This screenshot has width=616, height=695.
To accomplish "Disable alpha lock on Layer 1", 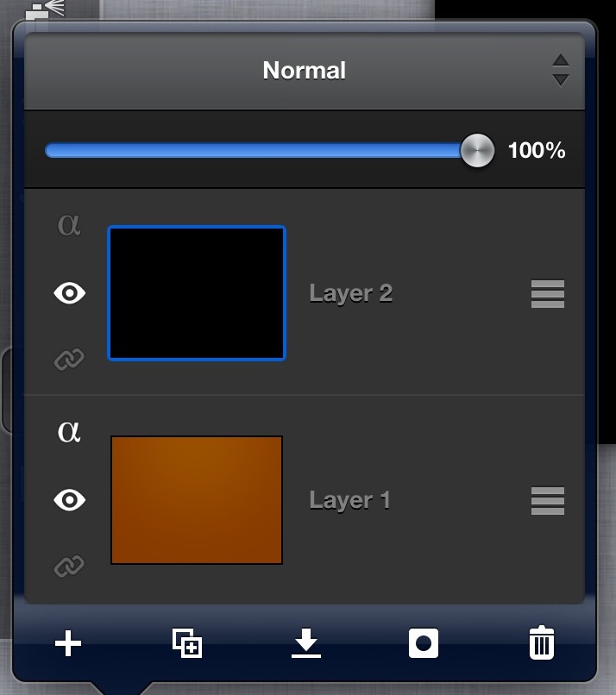I will [69, 431].
